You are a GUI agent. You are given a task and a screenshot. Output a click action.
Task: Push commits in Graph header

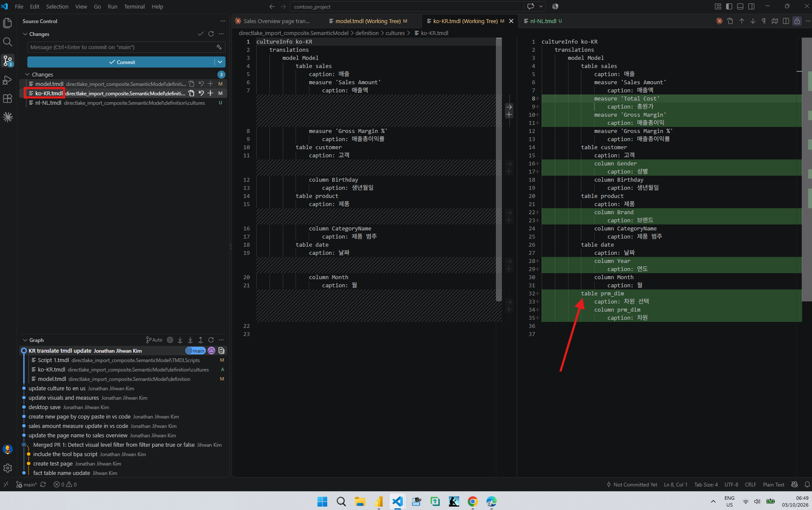[x=201, y=340]
